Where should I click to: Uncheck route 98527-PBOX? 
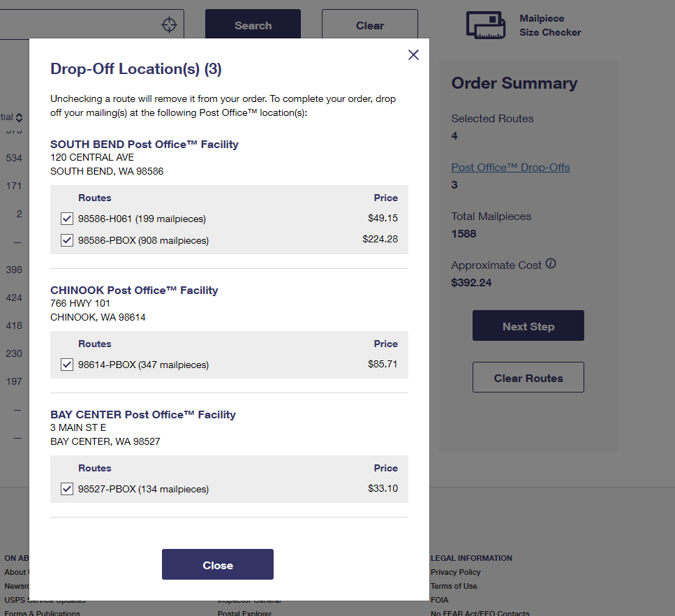pos(67,489)
